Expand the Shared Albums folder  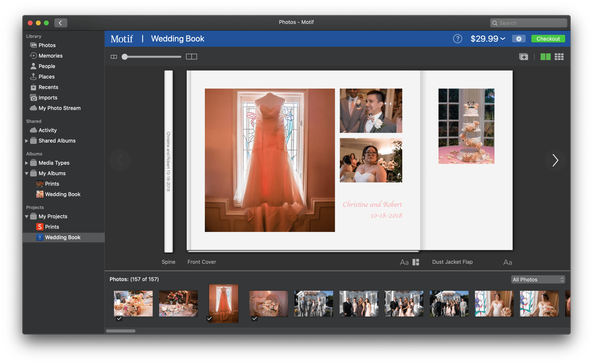pyautogui.click(x=26, y=141)
